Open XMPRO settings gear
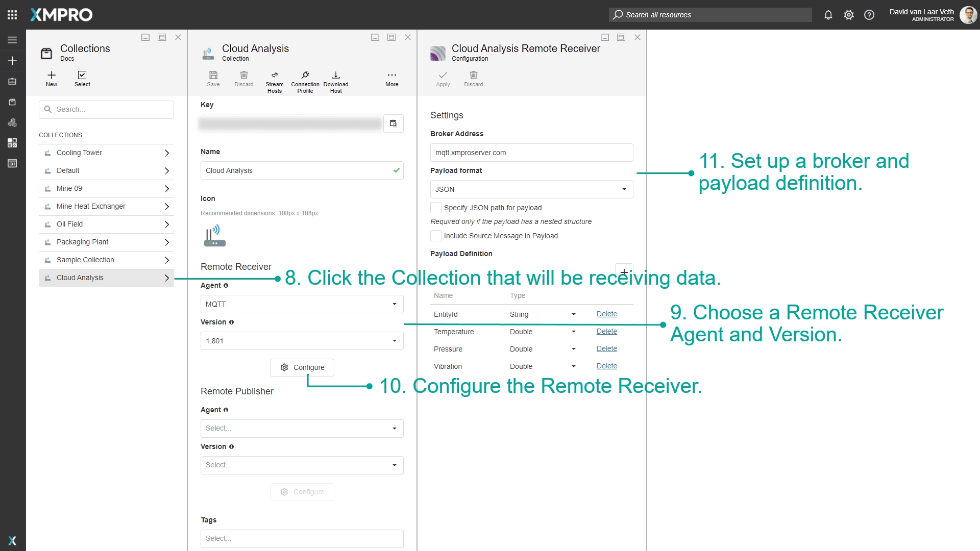 point(849,15)
